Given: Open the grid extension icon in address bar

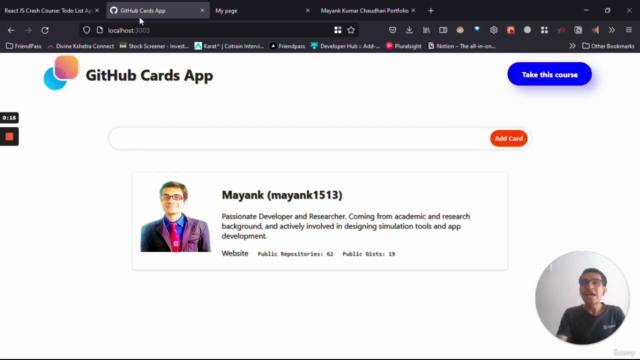Looking at the screenshot, I should pyautogui.click(x=338, y=30).
